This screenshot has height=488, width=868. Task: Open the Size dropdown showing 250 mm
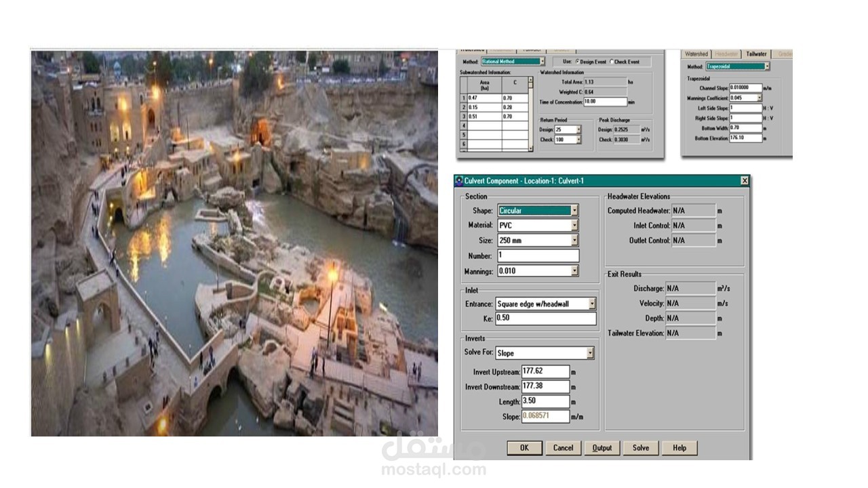tap(574, 240)
